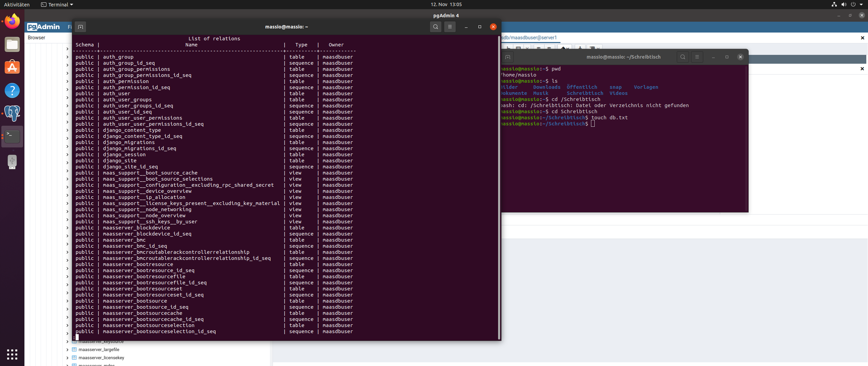Click search icon in Schreibtisch terminal
This screenshot has height=366, width=868.
(x=683, y=57)
